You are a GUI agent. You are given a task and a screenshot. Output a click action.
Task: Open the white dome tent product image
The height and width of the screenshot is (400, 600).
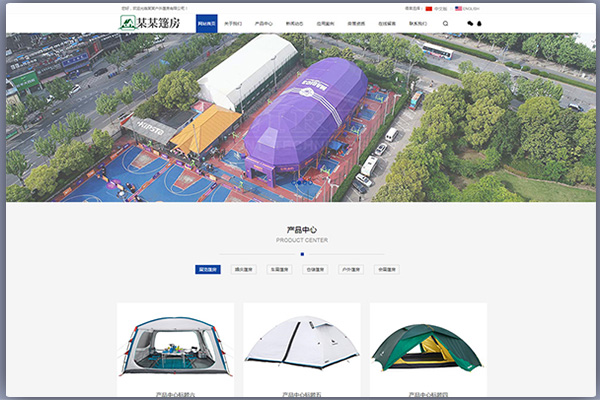pyautogui.click(x=301, y=345)
